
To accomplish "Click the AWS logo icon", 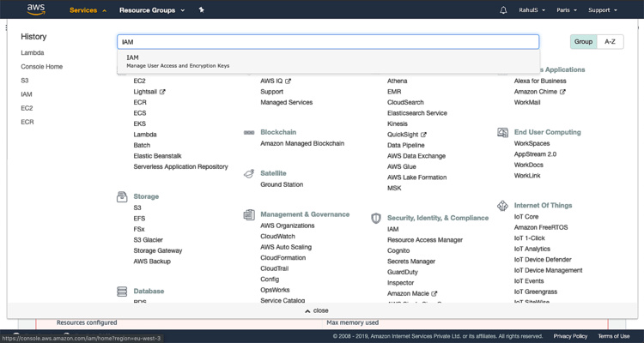I will click(x=36, y=9).
